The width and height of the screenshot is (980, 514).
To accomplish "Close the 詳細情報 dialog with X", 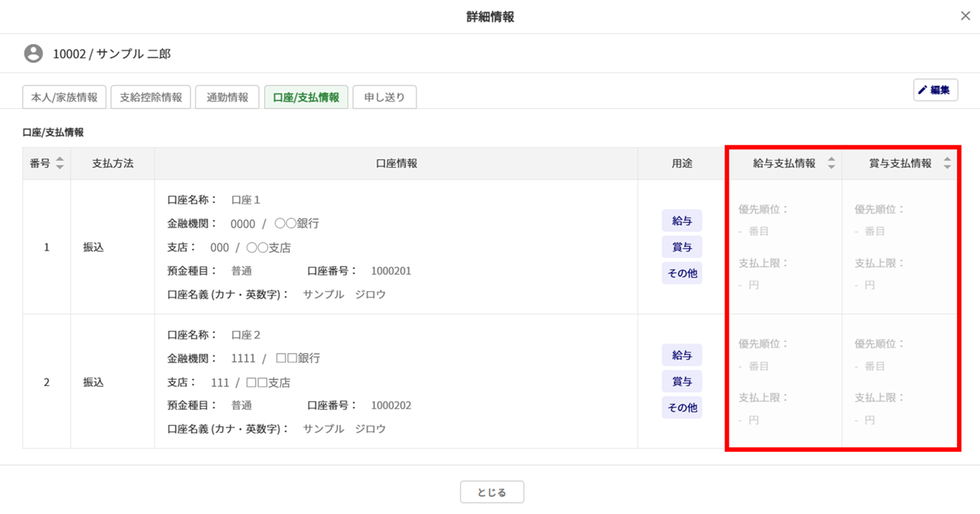I will point(965,16).
